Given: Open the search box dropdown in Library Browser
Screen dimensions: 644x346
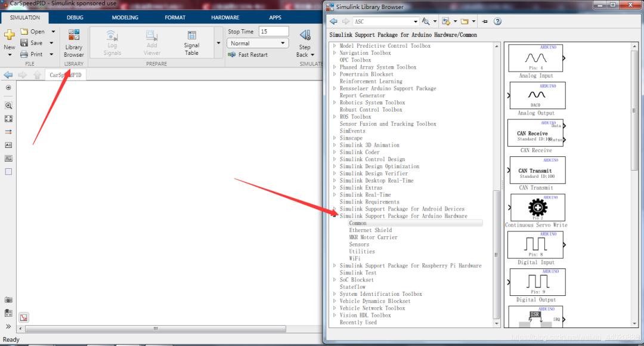Looking at the screenshot, I should (x=415, y=21).
